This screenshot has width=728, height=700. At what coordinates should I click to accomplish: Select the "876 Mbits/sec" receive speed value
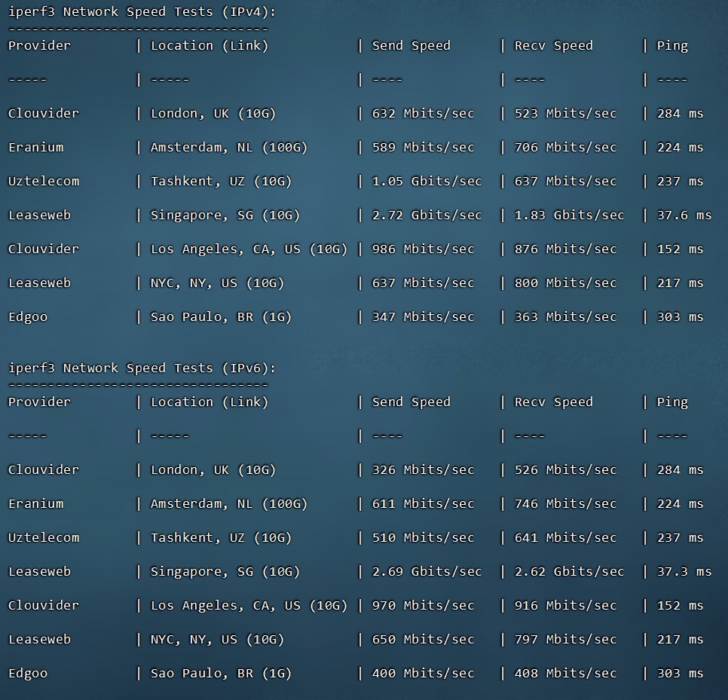point(565,249)
